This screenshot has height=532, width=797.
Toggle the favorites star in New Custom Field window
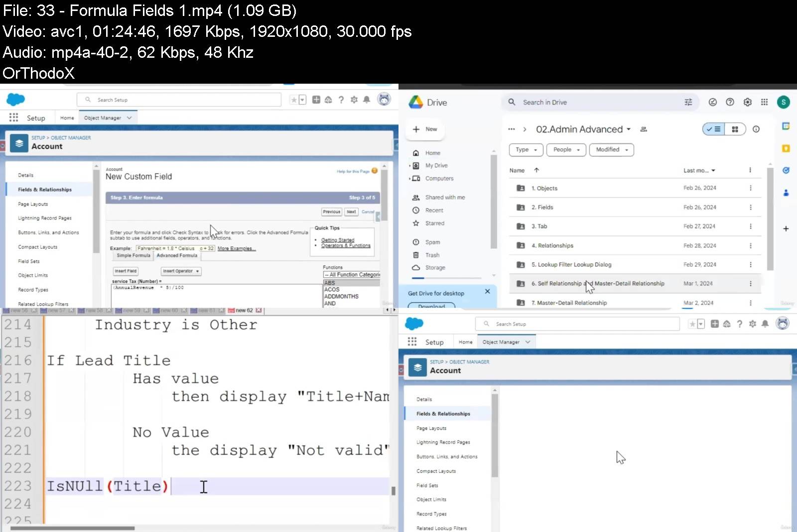(x=294, y=100)
